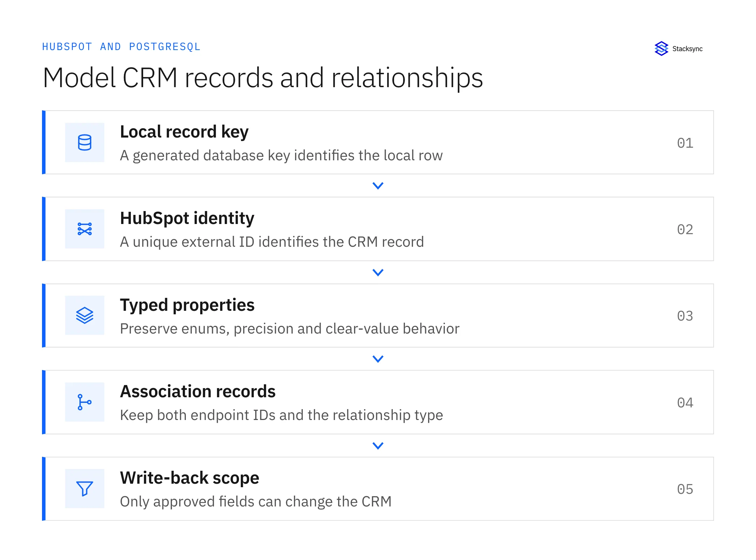Click the Stacksync brand name text
The image size is (756, 560).
[687, 49]
